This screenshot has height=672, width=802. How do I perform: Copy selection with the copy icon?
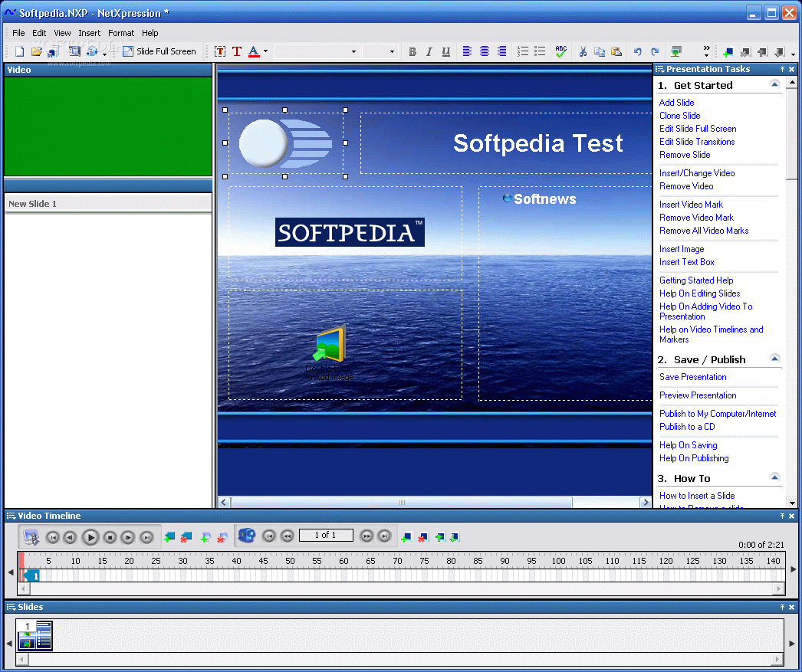pyautogui.click(x=600, y=51)
